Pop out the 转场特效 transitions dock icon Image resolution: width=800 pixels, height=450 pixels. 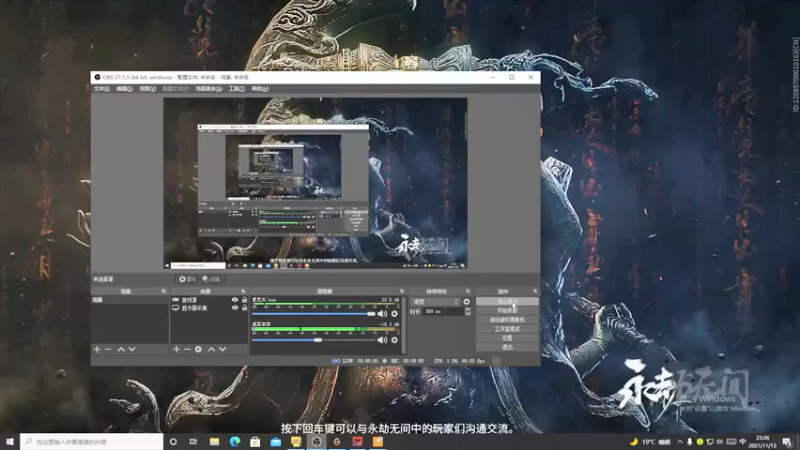coord(468,291)
